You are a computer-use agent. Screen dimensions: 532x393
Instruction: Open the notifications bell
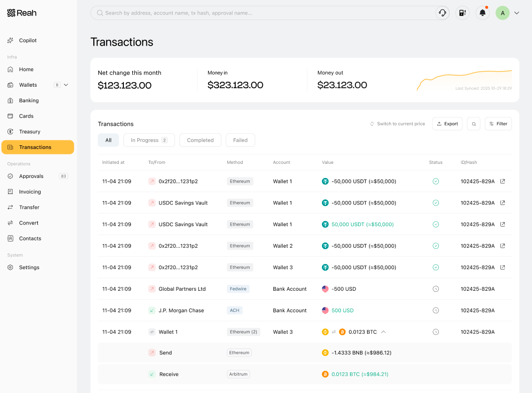(482, 13)
